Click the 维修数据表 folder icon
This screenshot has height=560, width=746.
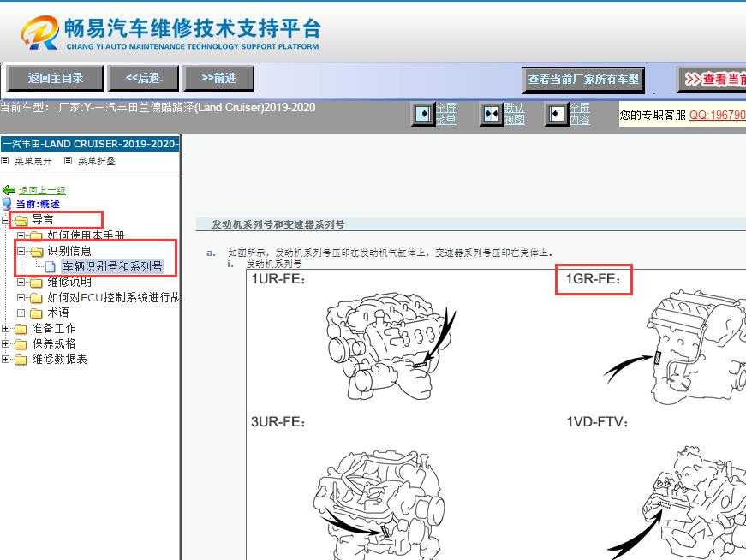tap(21, 360)
